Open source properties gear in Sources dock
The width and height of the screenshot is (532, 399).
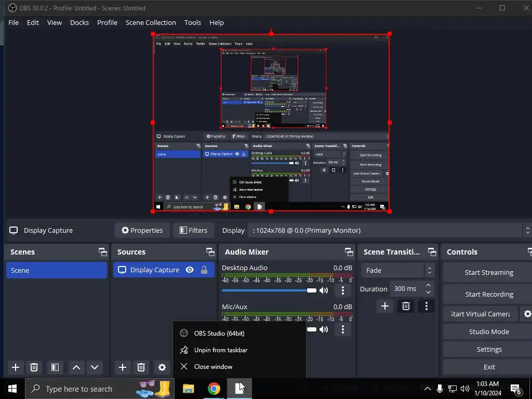(162, 367)
